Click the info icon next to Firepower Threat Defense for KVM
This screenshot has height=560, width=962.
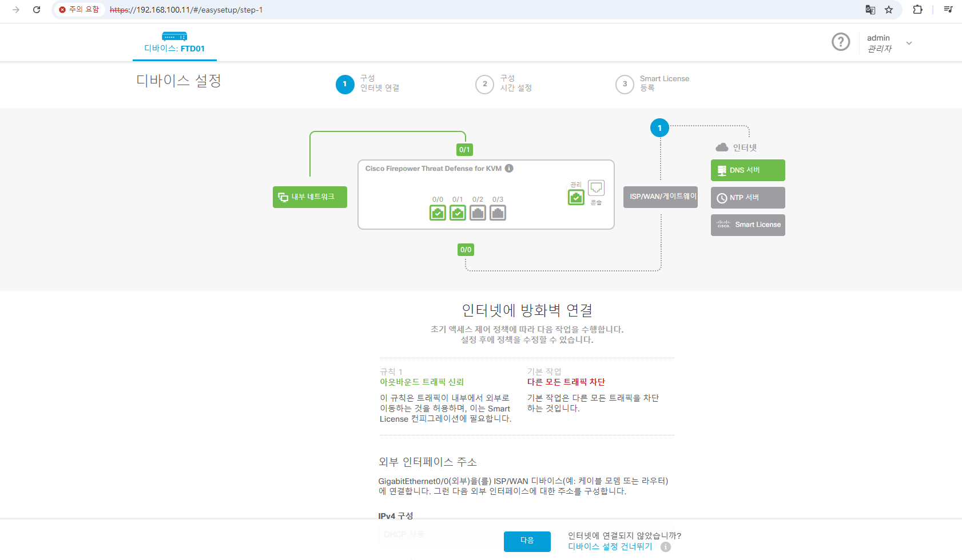coord(509,168)
